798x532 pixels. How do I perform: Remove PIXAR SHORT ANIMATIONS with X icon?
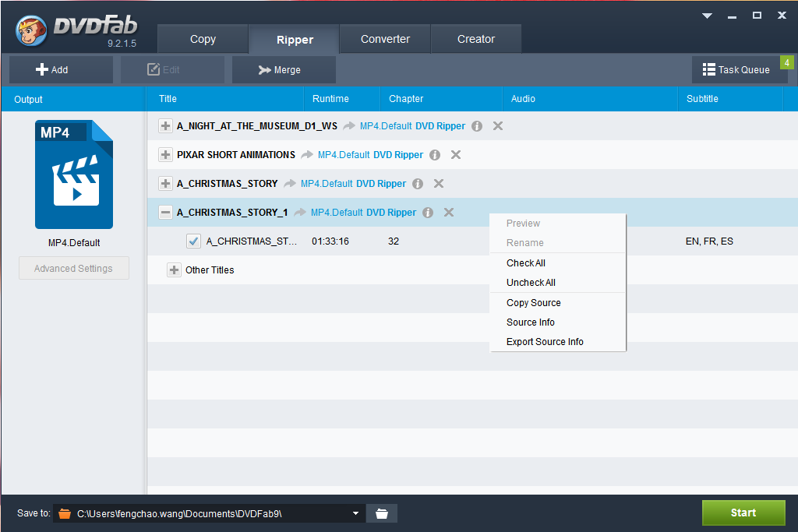point(456,155)
